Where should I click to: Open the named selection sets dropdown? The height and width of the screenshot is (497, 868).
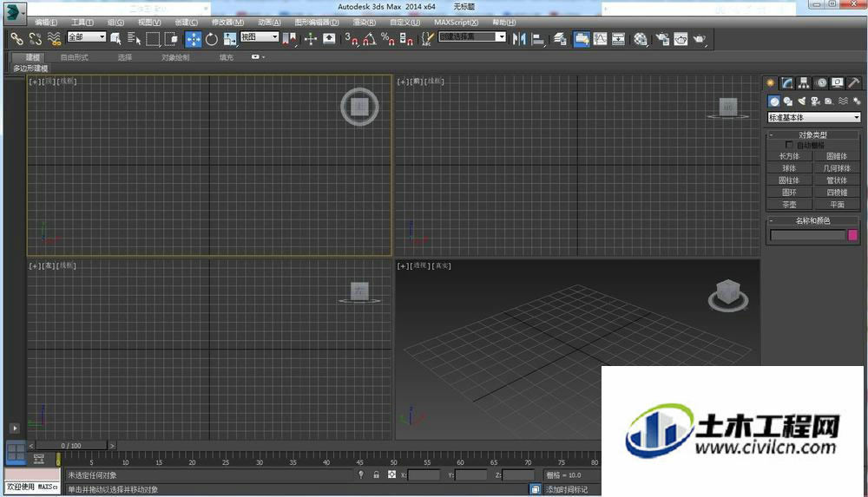[x=472, y=36]
